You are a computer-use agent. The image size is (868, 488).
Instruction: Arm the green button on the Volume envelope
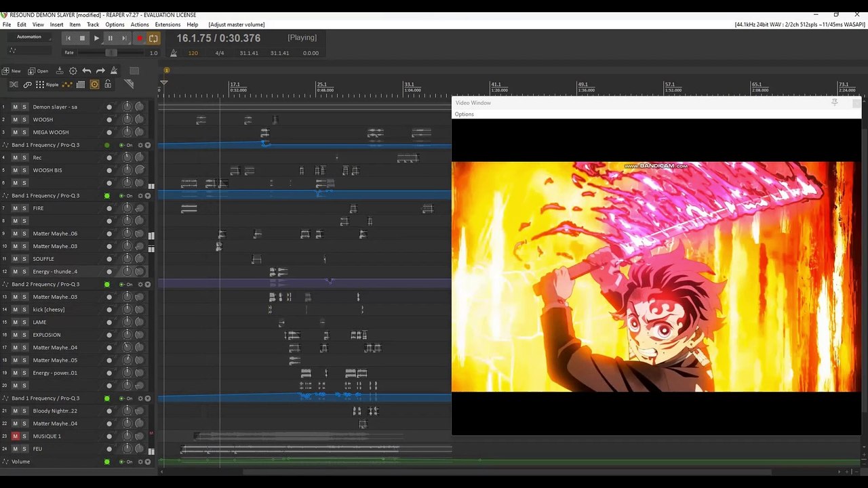point(107,462)
